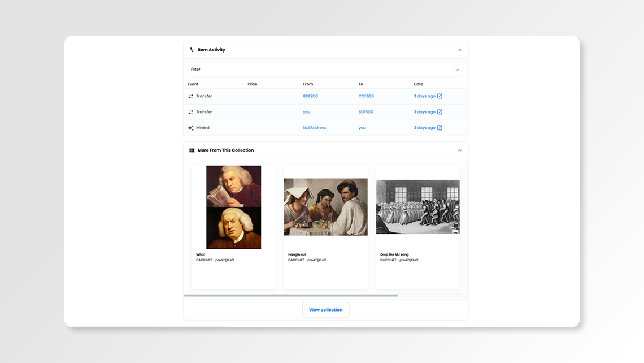Click the transfer icon in the row sent from you

click(190, 112)
